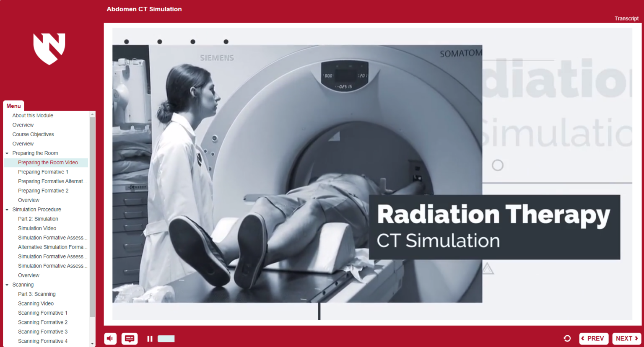Collapse the Preparing the Room section

click(x=6, y=153)
